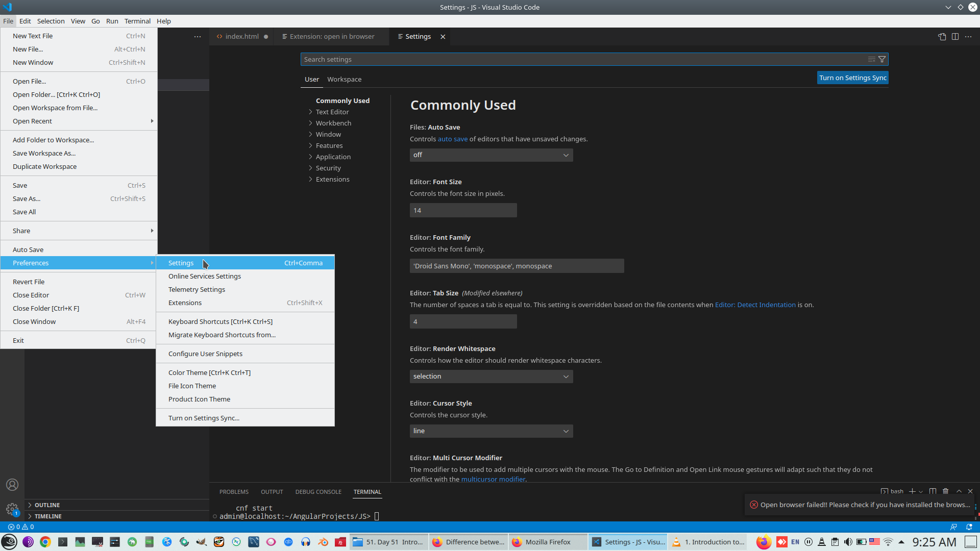Screen dimensions: 980x551
Task: Kill terminal with the trash icon
Action: pos(945,491)
